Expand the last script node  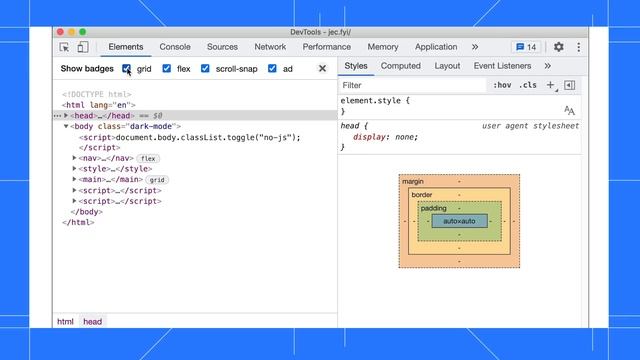pos(74,201)
